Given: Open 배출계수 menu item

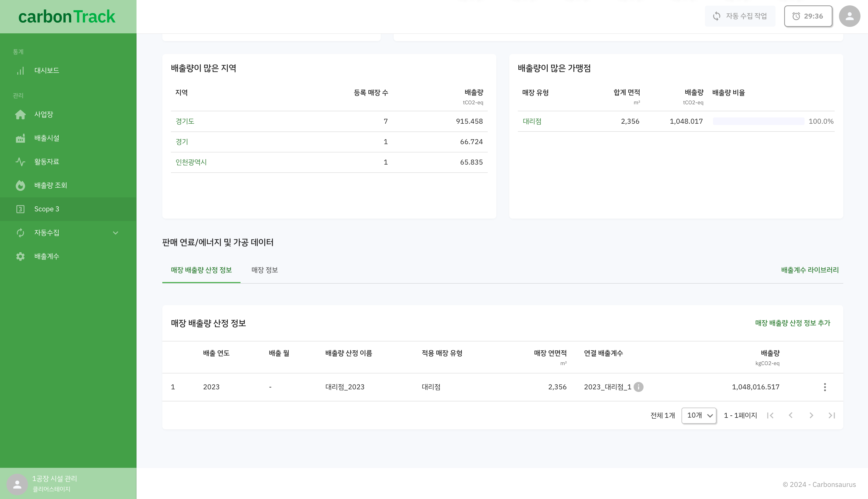Looking at the screenshot, I should (x=68, y=256).
